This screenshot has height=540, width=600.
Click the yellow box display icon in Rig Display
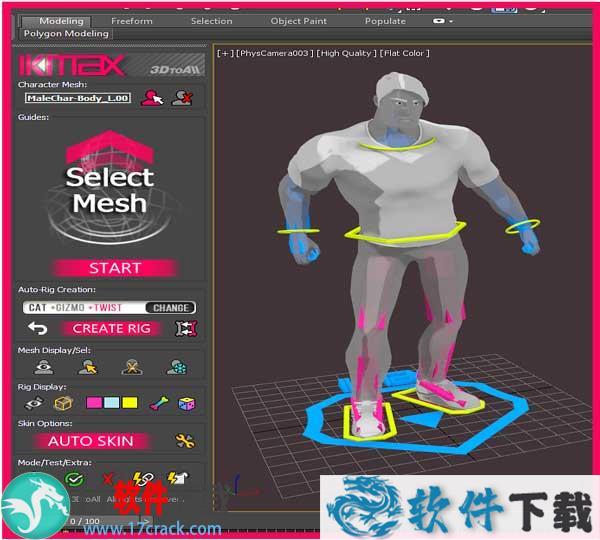(63, 403)
